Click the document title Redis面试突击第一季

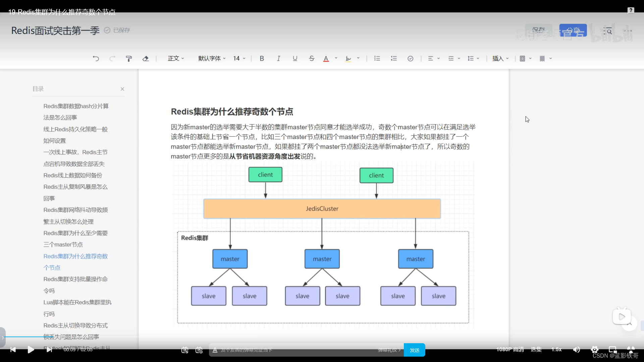[55, 31]
